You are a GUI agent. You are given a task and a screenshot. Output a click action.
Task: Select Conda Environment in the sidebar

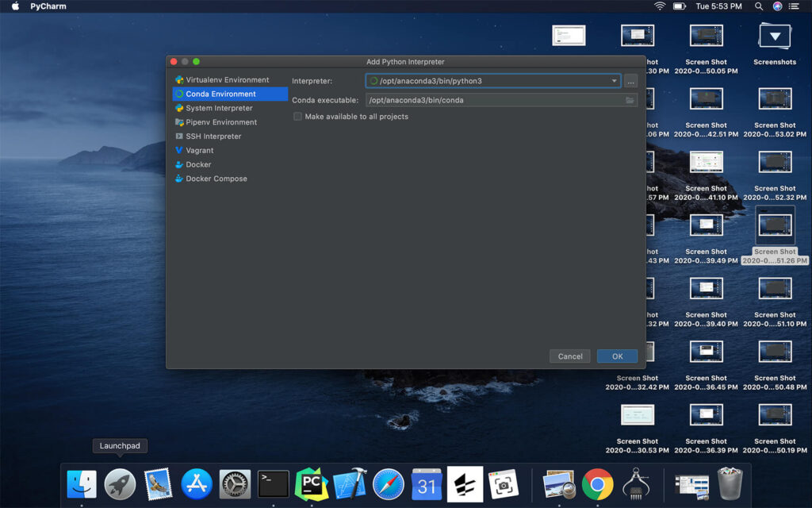(x=230, y=94)
